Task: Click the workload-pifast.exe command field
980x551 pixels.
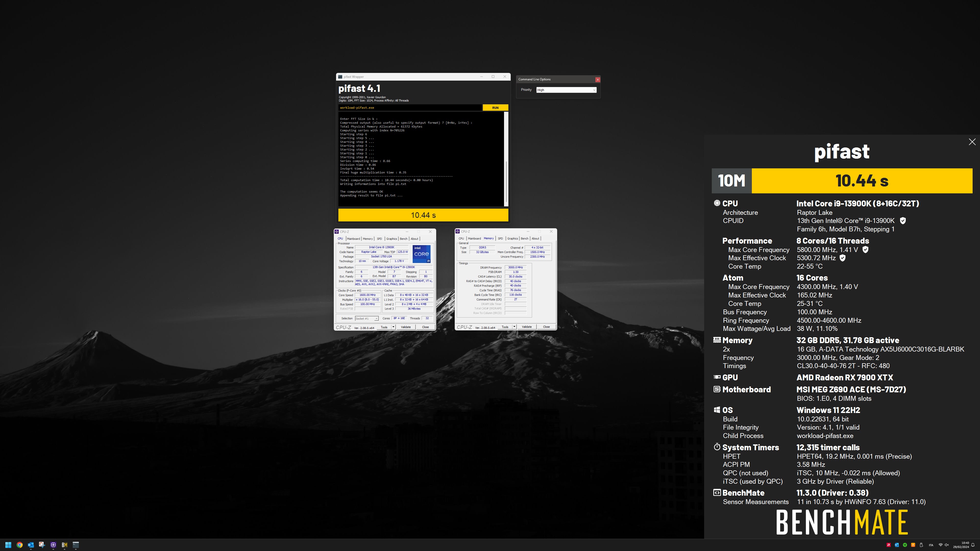Action: pos(410,108)
